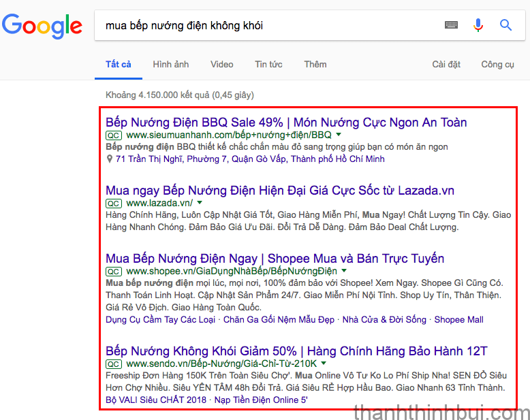Click www.shopee.vn green URL text
The image size is (530, 420).
click(232, 271)
